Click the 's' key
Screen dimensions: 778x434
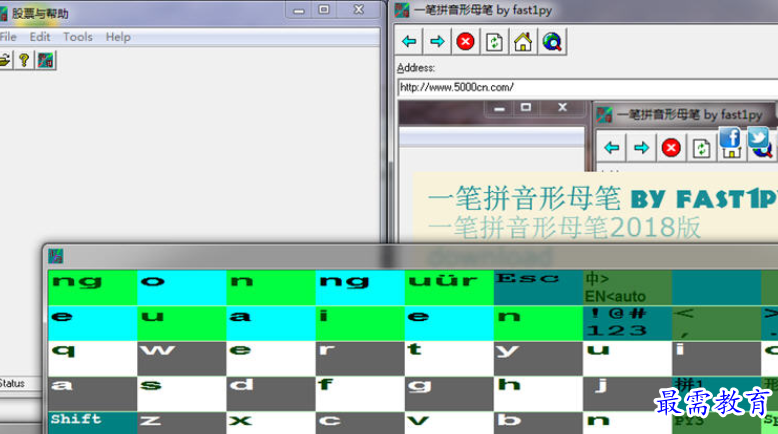click(182, 393)
